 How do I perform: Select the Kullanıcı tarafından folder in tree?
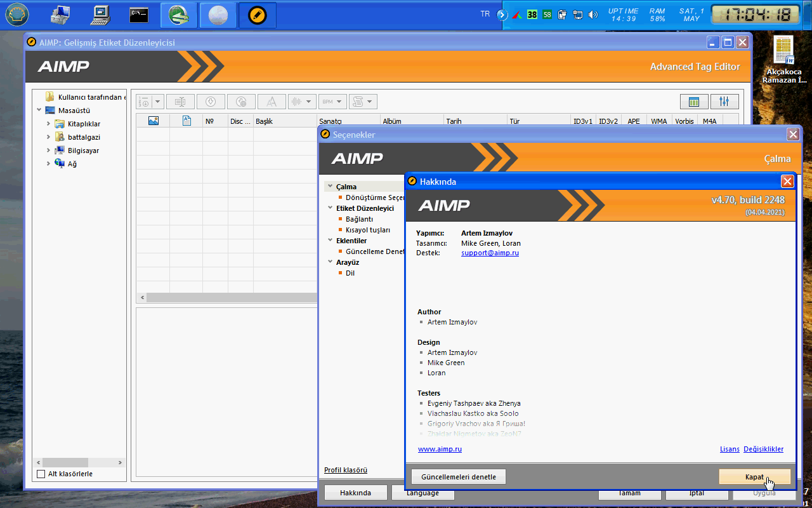tap(86, 97)
